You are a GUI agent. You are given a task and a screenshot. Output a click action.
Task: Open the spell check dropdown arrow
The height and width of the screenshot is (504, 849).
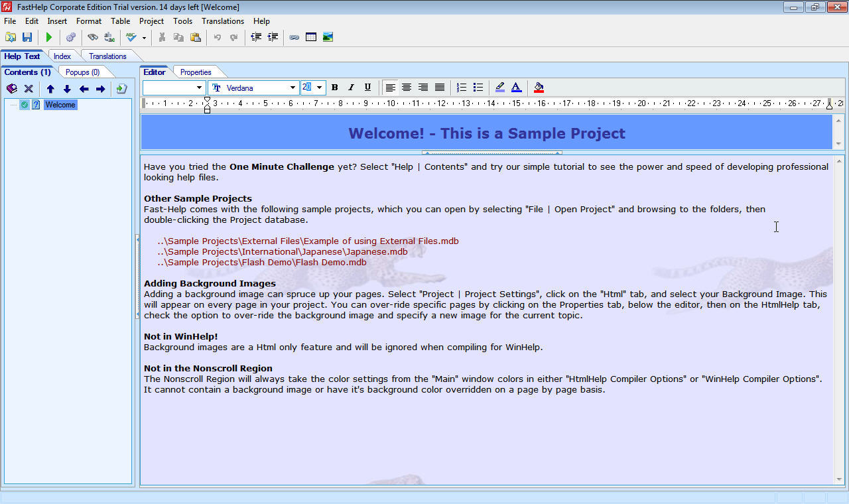click(144, 37)
